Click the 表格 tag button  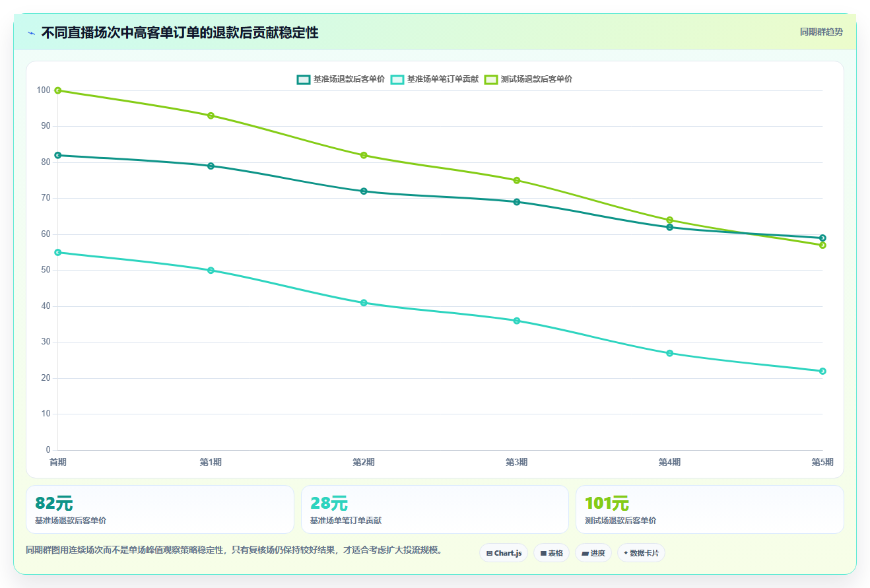tap(551, 553)
